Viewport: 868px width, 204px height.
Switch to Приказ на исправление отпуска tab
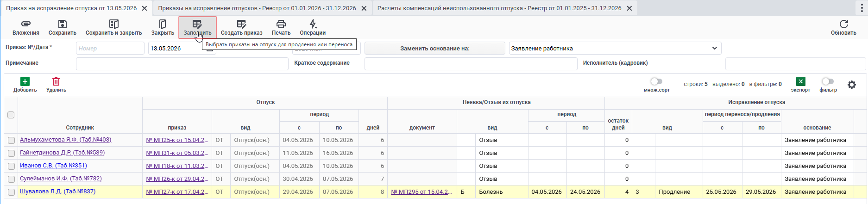[x=71, y=8]
